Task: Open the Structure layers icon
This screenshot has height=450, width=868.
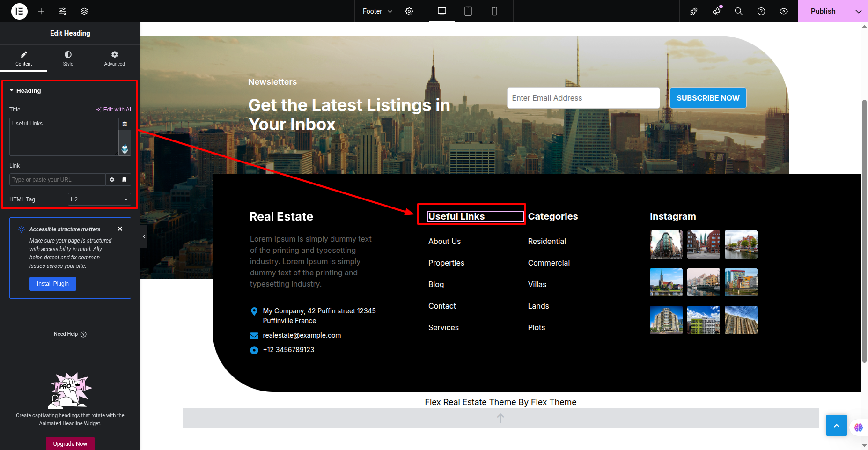Action: (84, 11)
